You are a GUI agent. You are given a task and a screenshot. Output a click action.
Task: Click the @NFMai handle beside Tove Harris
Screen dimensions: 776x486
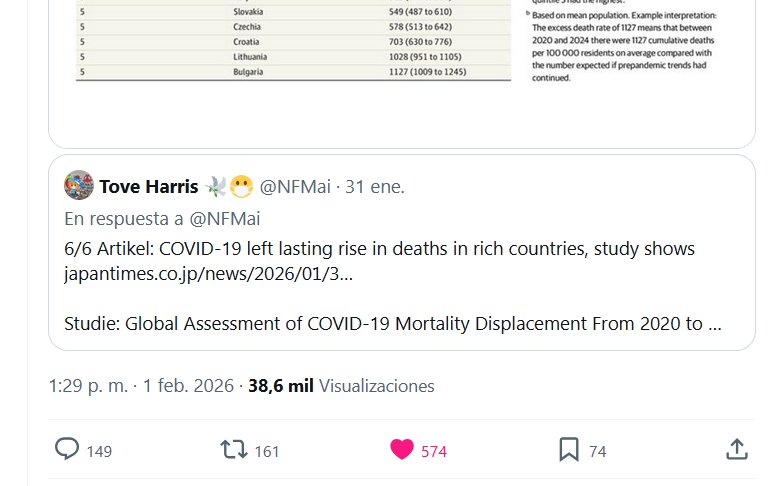(x=295, y=187)
